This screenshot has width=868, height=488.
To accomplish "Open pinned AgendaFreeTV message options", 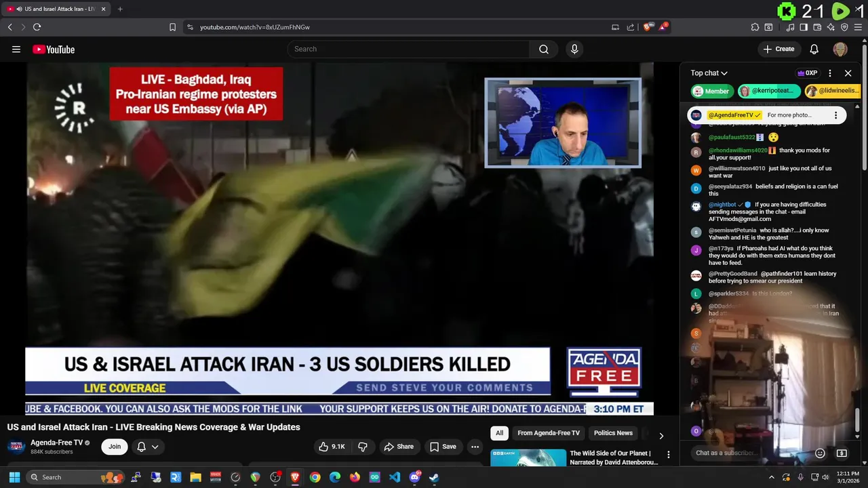I will coord(836,115).
